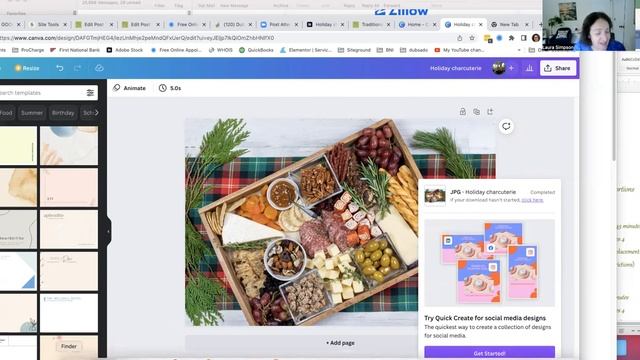Add collaborators with the plus icon
Screen dimensions: 640x360
pyautogui.click(x=511, y=68)
